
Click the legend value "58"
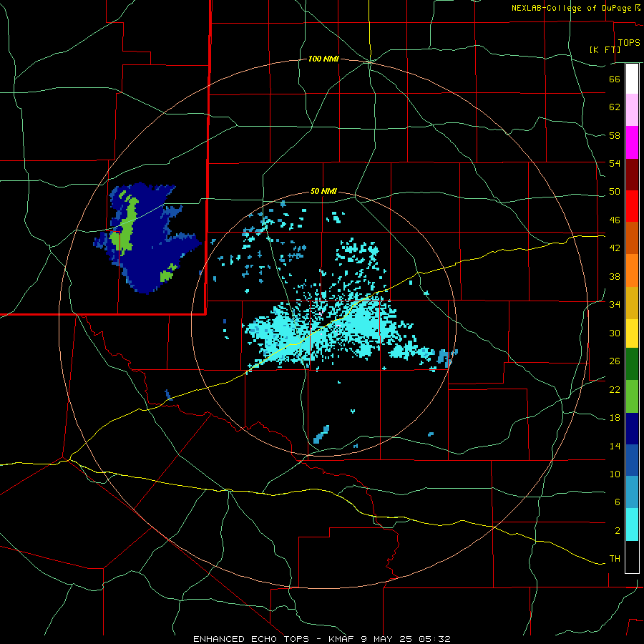point(615,135)
